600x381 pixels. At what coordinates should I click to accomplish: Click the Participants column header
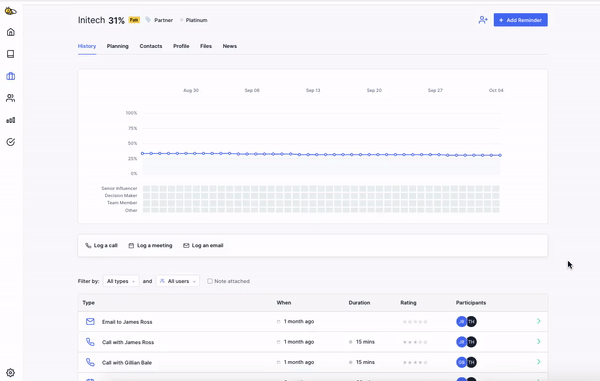pyautogui.click(x=471, y=303)
